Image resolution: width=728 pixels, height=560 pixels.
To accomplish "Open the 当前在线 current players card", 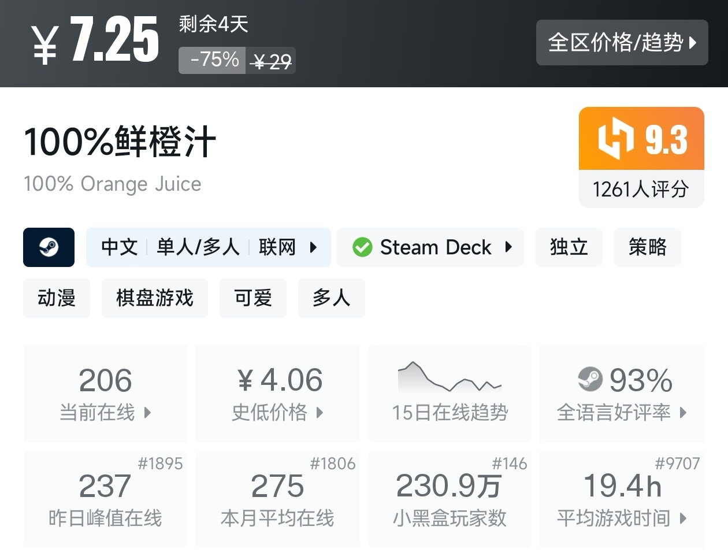I will (x=105, y=394).
